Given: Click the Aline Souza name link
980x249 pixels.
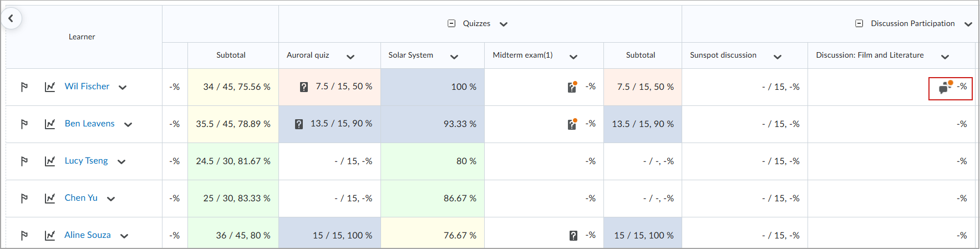Looking at the screenshot, I should point(88,235).
